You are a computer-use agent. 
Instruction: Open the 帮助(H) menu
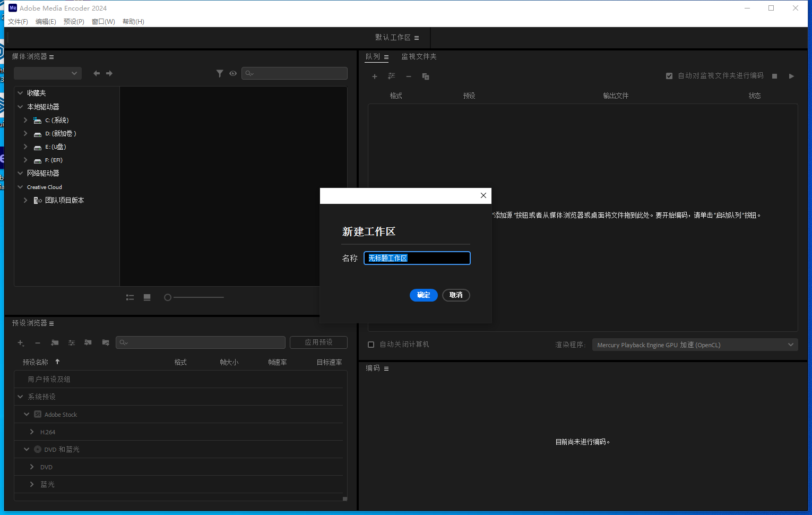[133, 22]
